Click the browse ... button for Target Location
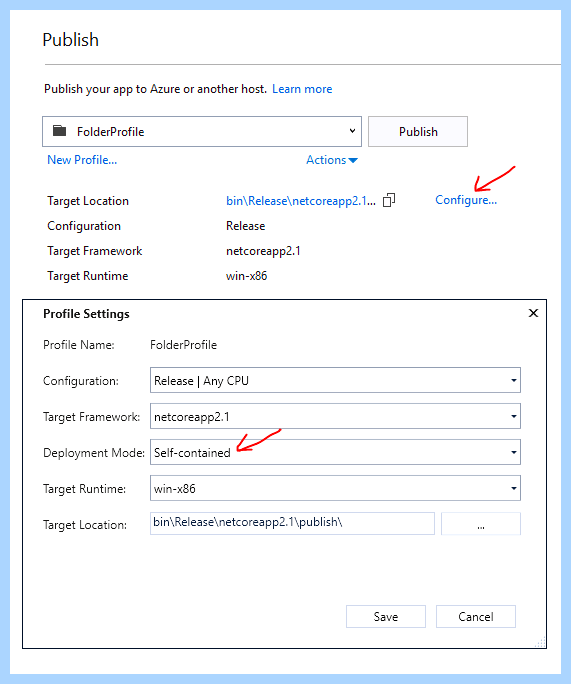This screenshot has width=571, height=684. (481, 523)
